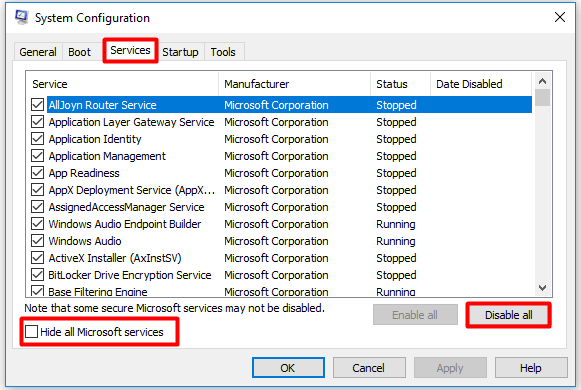
Task: Click the System Configuration title bar icon
Action: coord(21,17)
